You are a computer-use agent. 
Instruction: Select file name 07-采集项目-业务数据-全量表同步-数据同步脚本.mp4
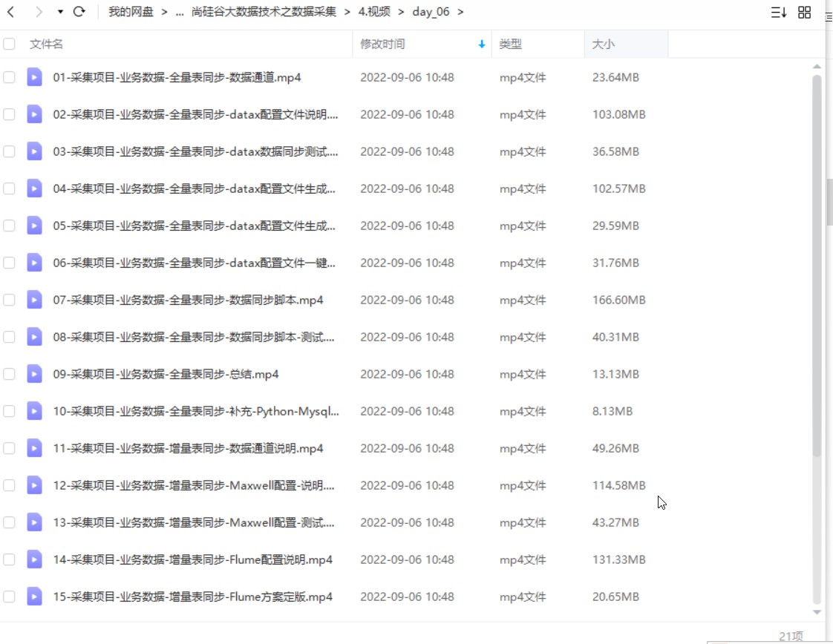pos(188,300)
